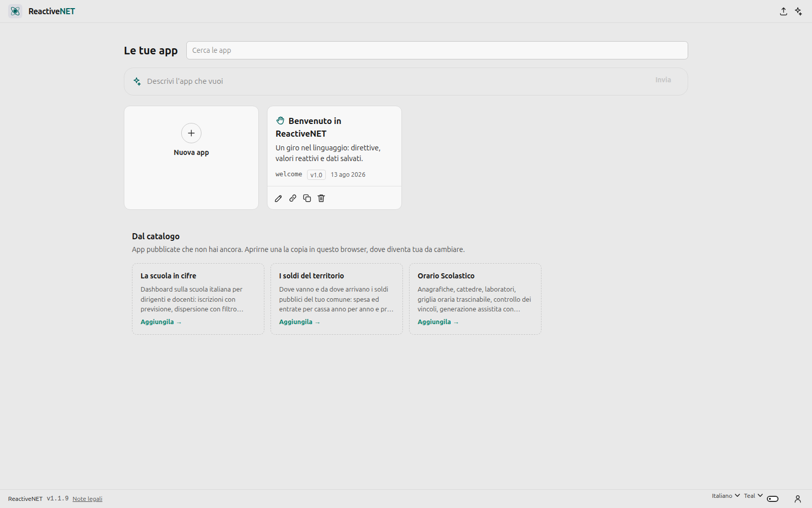Click the ReactiveNET title in header
The image size is (812, 508).
[52, 11]
